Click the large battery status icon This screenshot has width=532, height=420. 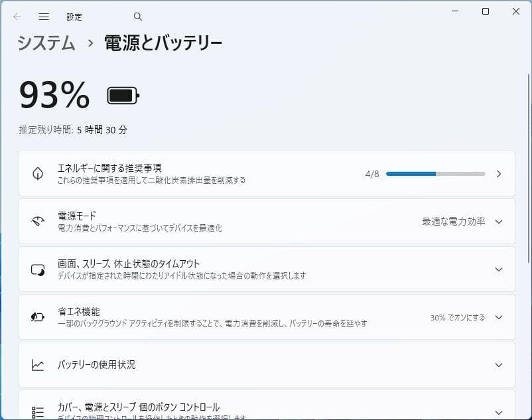pyautogui.click(x=121, y=95)
